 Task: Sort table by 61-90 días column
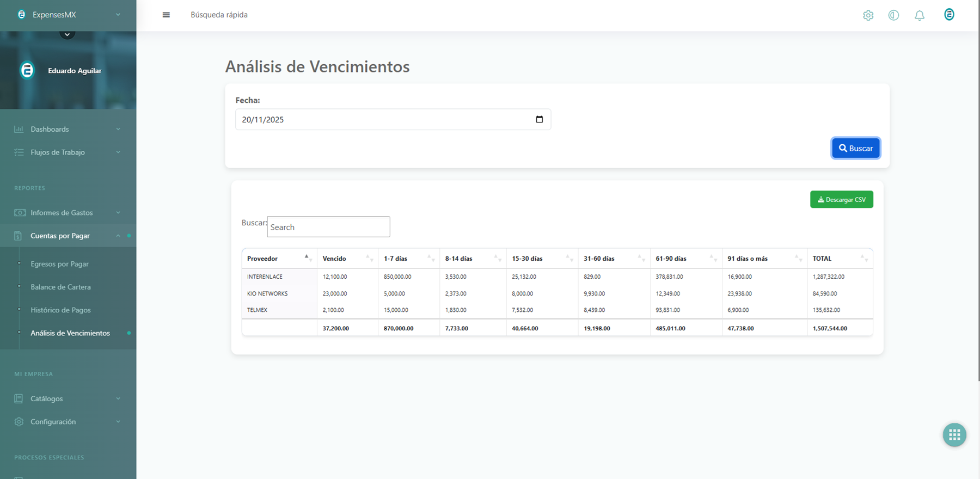[686, 259]
